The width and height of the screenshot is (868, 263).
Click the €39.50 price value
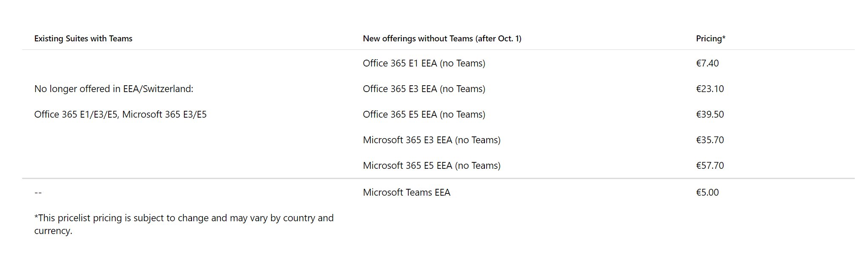click(x=710, y=114)
